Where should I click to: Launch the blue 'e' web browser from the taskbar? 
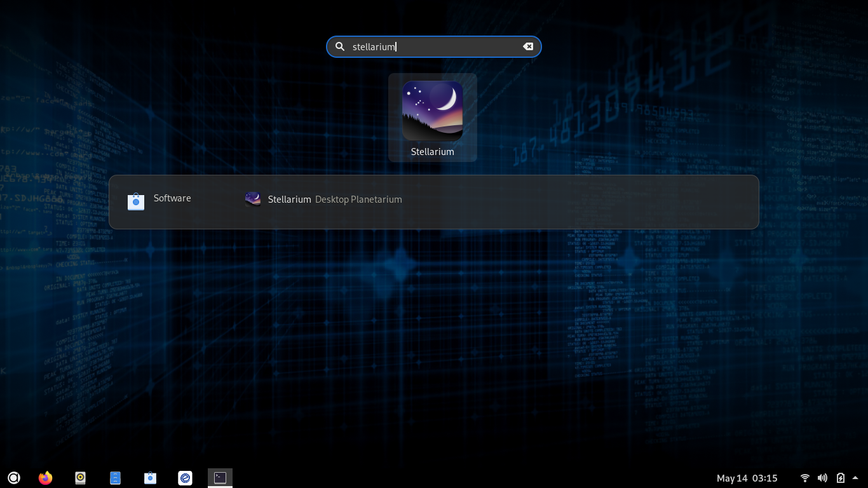click(x=185, y=478)
